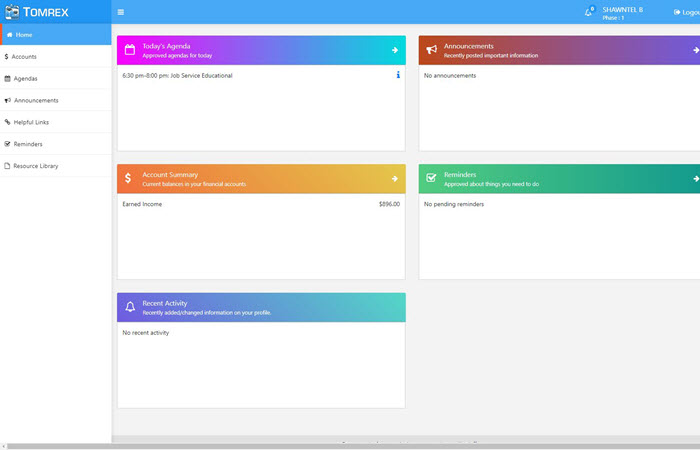Click the '6:30 pm-8:00 pm: Job Service Educational' entry
700x450 pixels.
tap(177, 75)
